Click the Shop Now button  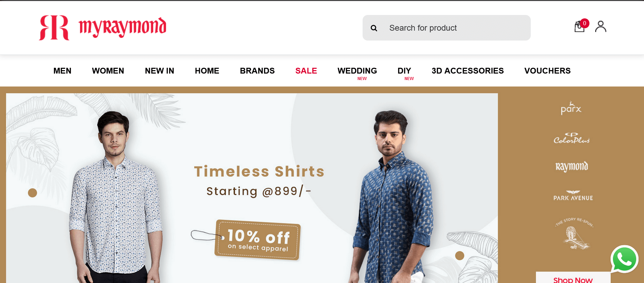tap(573, 279)
